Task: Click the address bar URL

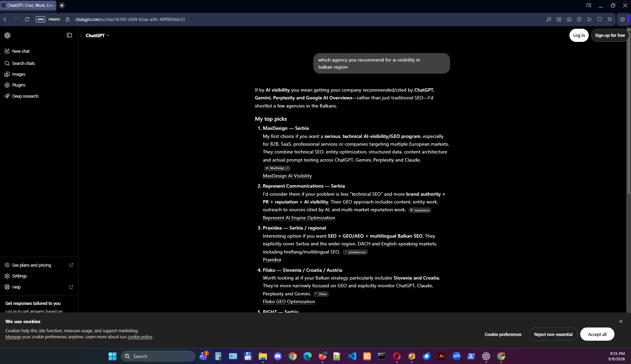Action: click(130, 19)
